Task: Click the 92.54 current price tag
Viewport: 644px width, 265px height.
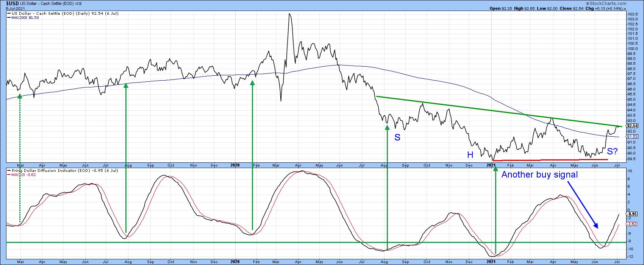Action: (631, 126)
